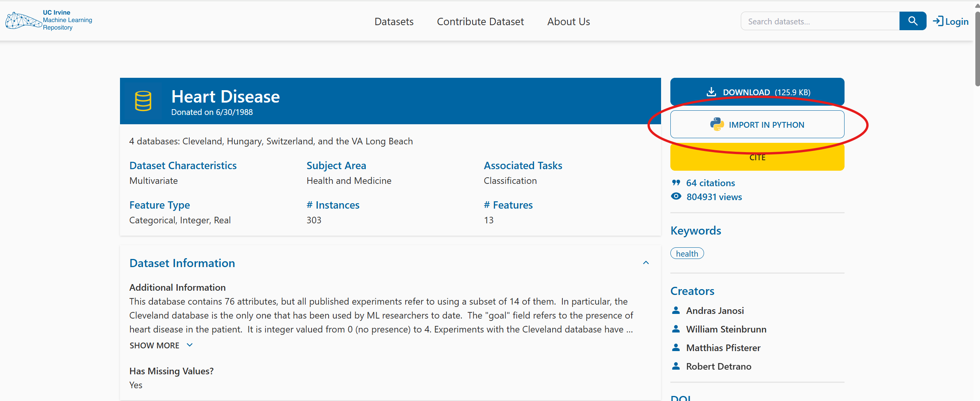The width and height of the screenshot is (980, 401).
Task: Collapse the Dataset Information section
Action: [646, 262]
